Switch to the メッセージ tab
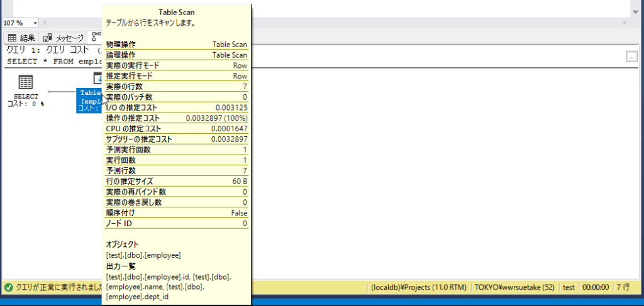The width and height of the screenshot is (644, 306). (63, 38)
